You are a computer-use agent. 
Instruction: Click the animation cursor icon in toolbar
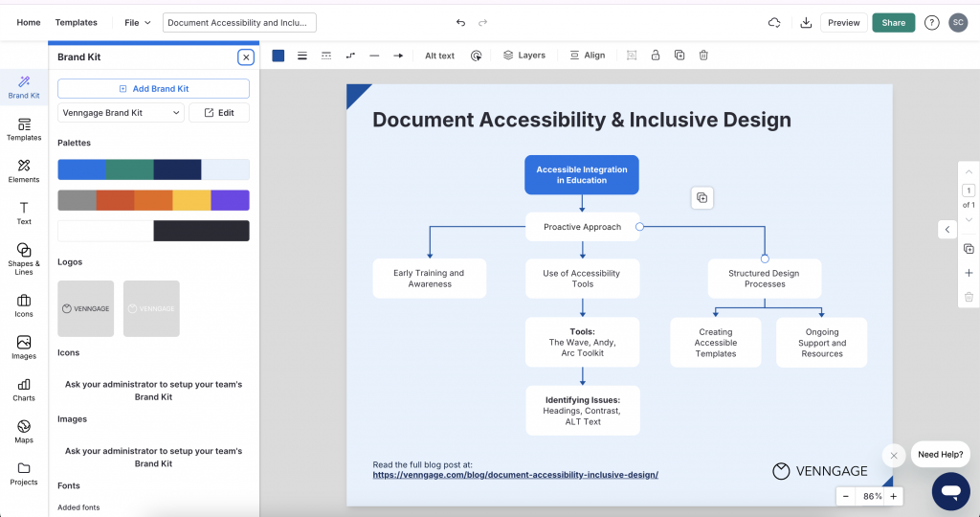[477, 56]
